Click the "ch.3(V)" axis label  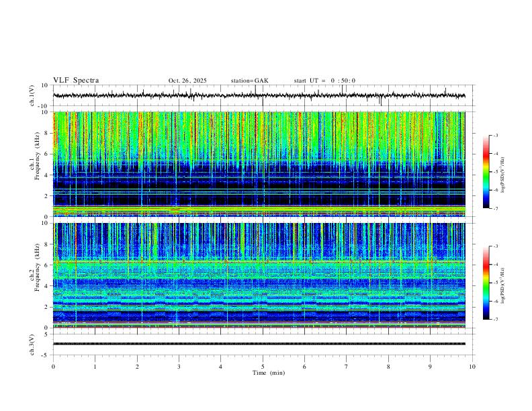(32, 345)
